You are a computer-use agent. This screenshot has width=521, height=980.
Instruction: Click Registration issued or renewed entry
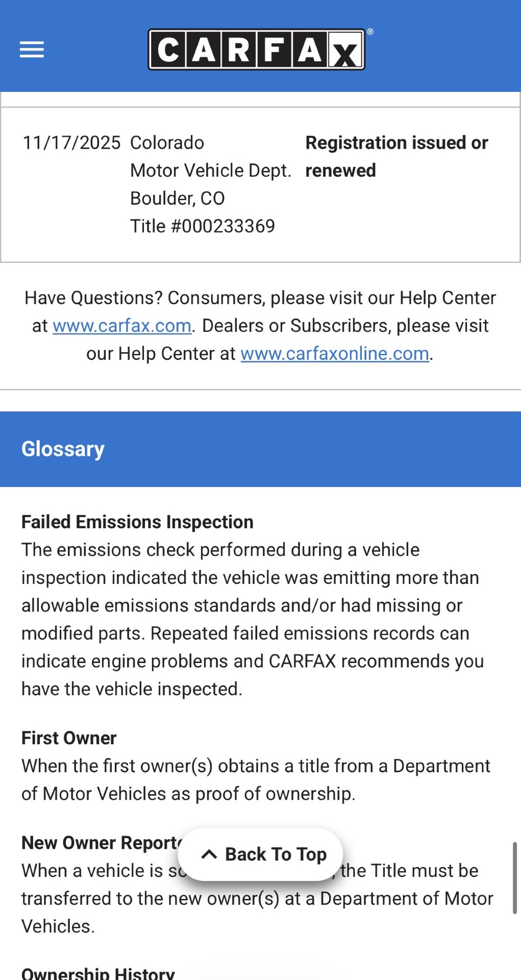pyautogui.click(x=396, y=156)
